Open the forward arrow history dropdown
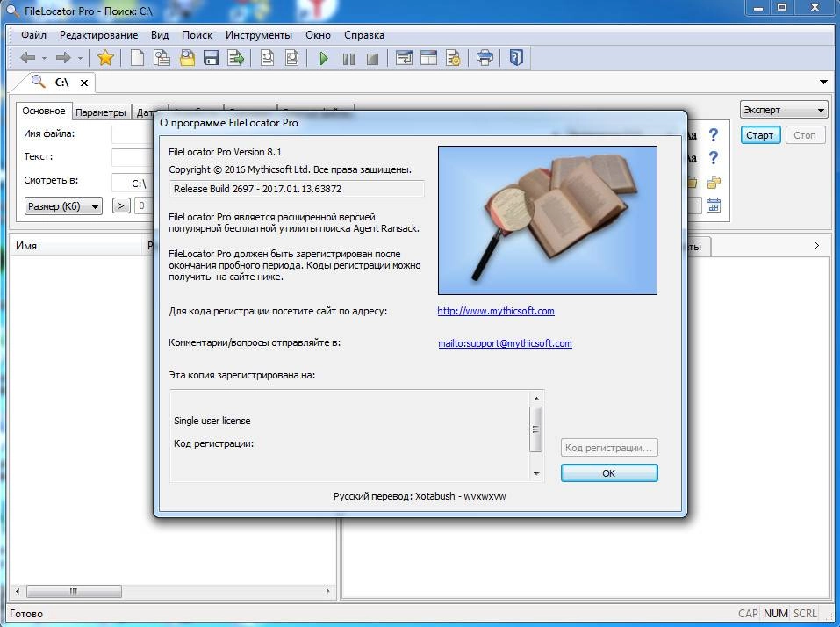The height and width of the screenshot is (627, 840). tap(80, 58)
